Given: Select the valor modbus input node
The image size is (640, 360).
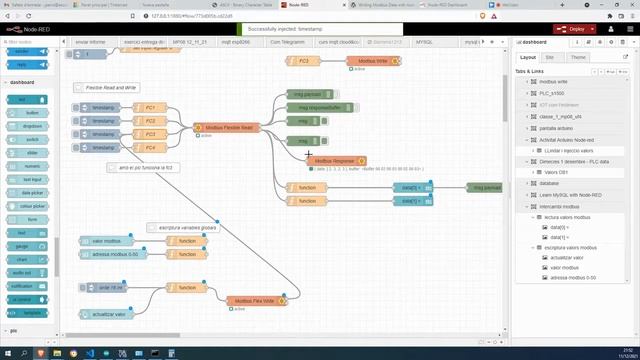Looking at the screenshot, I should (106, 241).
